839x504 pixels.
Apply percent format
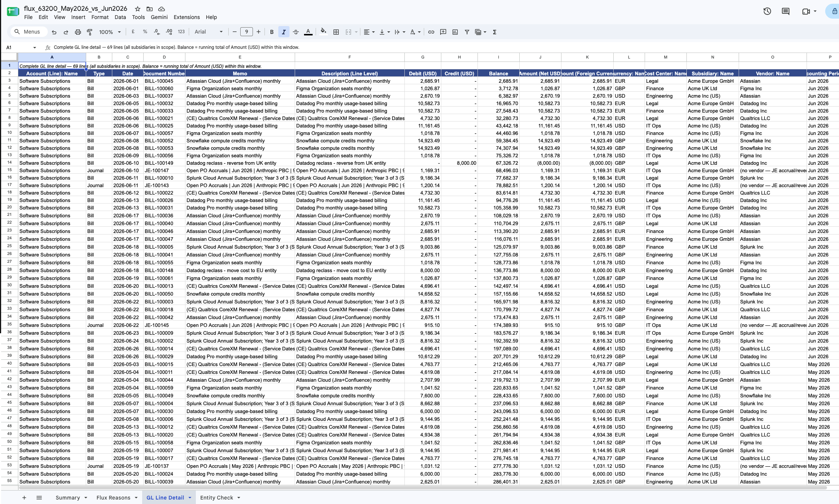coord(145,32)
